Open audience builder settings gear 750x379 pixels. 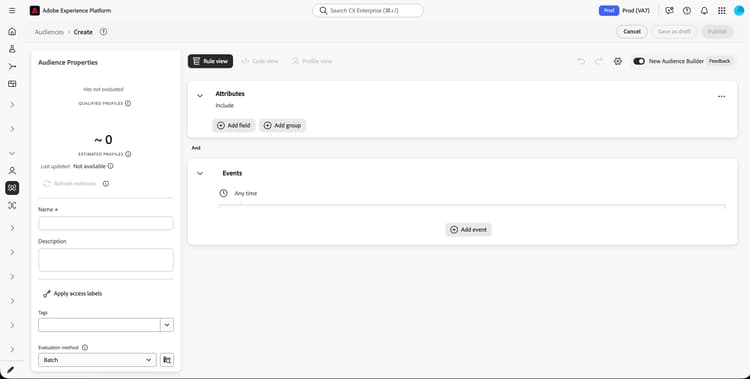point(618,61)
